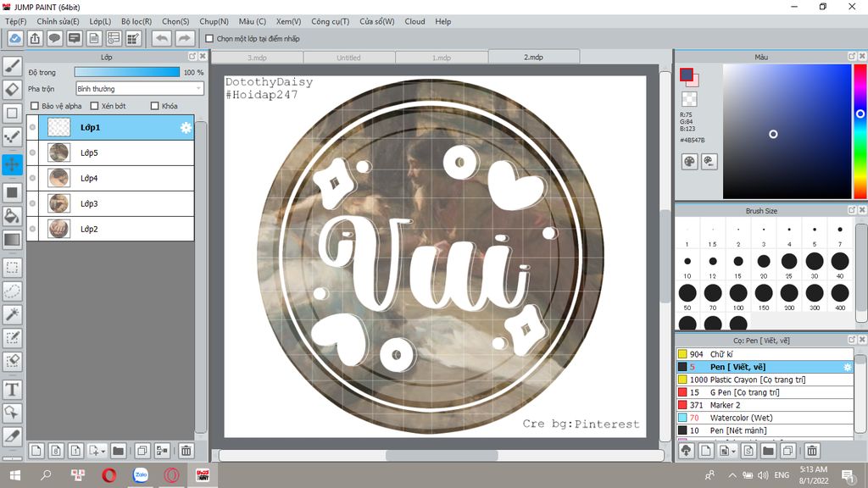Open the Tệp(F) file menu
Viewport: 868px width, 488px height.
(15, 21)
